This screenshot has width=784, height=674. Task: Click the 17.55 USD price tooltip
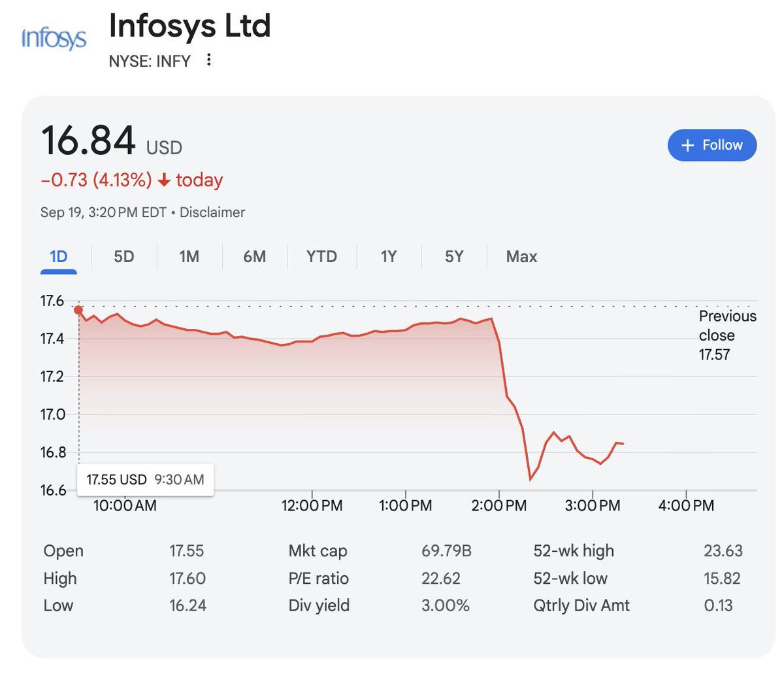pyautogui.click(x=145, y=479)
